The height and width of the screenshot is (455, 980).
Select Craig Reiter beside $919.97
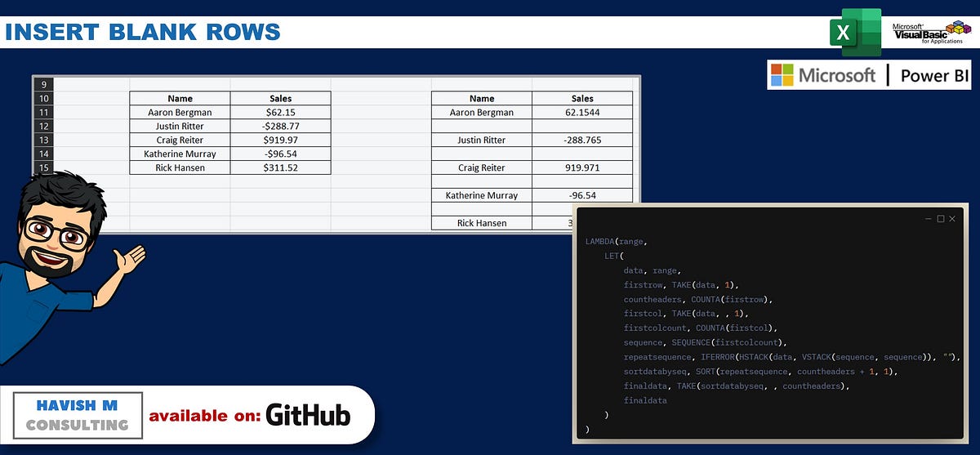coord(180,140)
